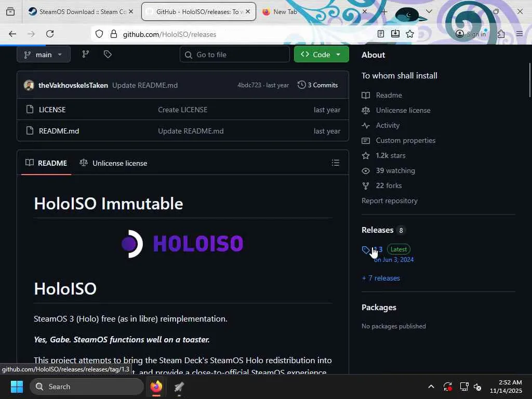Select the GitHub HoloISO releases tab
532x399 pixels.
click(x=198, y=11)
